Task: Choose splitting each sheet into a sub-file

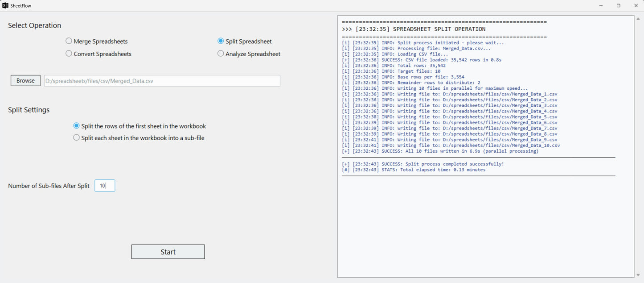Action: (76, 138)
